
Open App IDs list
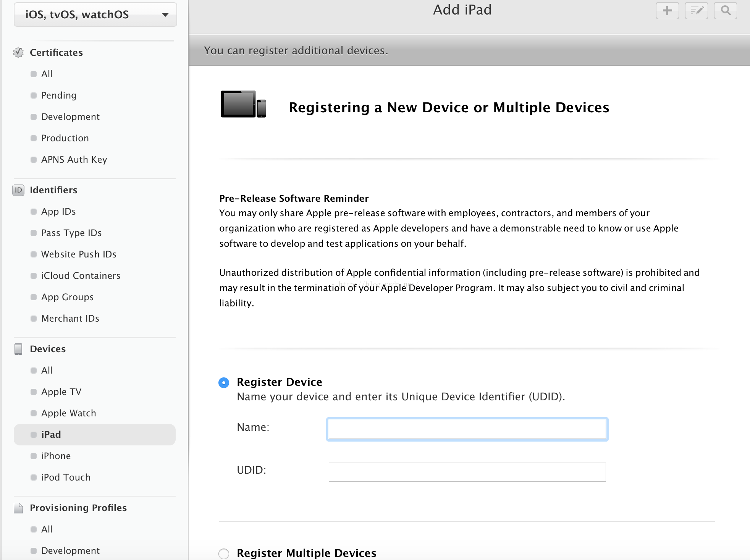point(58,211)
